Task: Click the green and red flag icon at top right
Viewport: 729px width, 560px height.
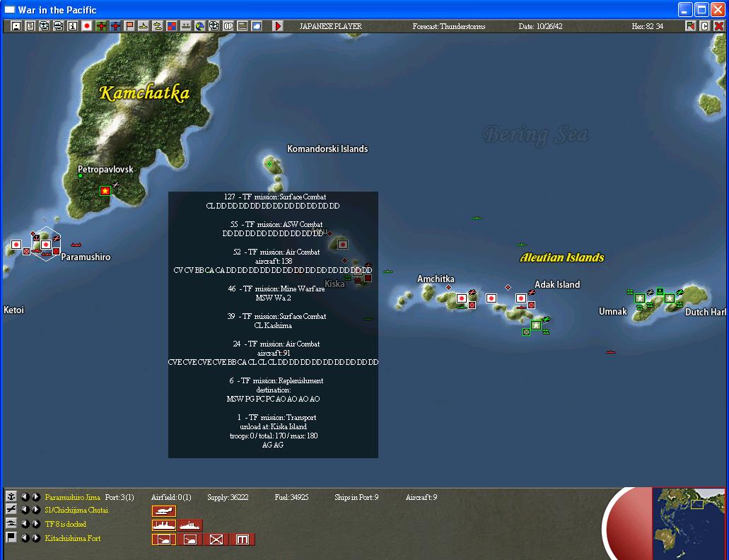Action: [690, 26]
